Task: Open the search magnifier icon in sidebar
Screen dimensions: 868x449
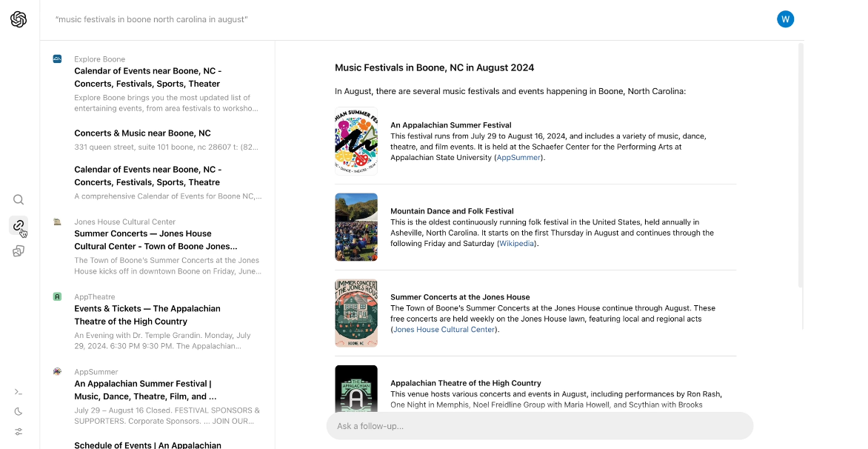Action: point(19,199)
